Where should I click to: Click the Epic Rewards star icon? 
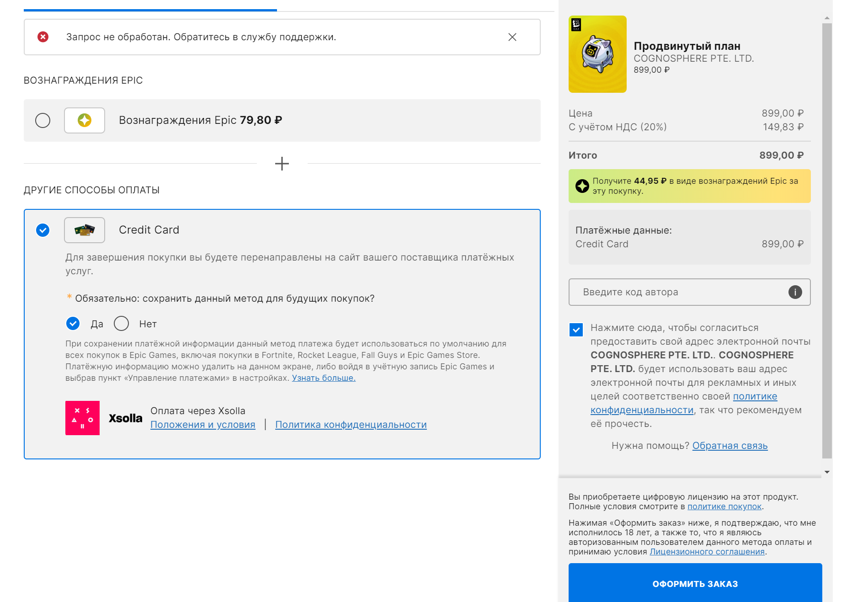85,121
